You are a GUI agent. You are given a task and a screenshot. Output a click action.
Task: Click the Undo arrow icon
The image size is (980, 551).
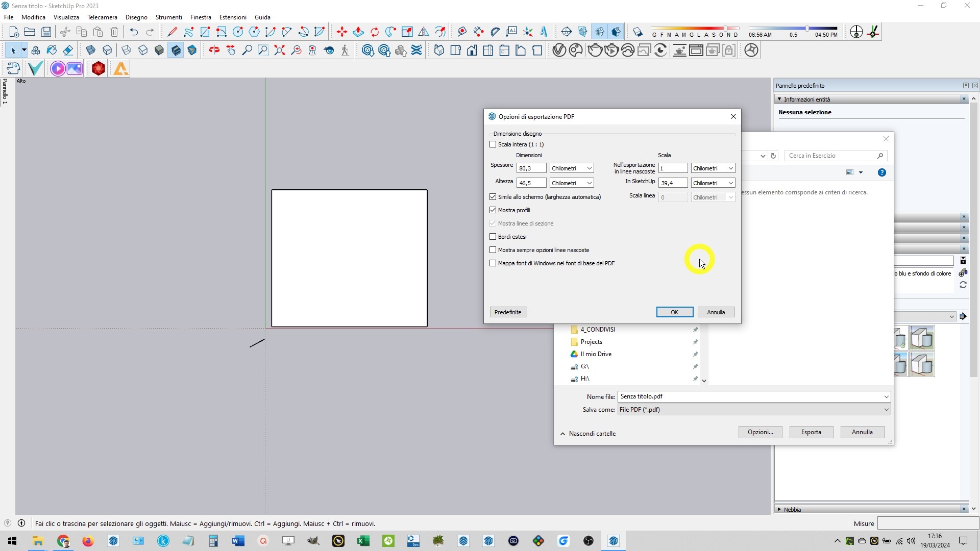pyautogui.click(x=134, y=32)
